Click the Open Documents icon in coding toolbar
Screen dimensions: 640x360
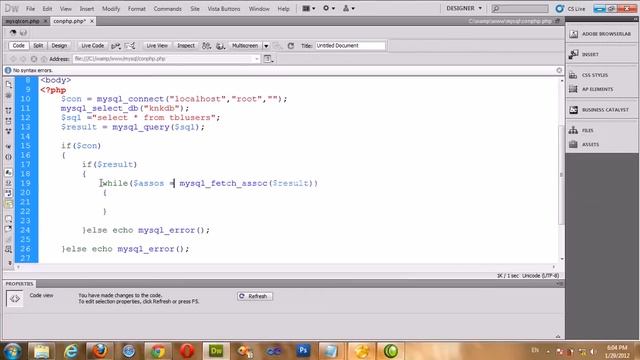pos(9,84)
